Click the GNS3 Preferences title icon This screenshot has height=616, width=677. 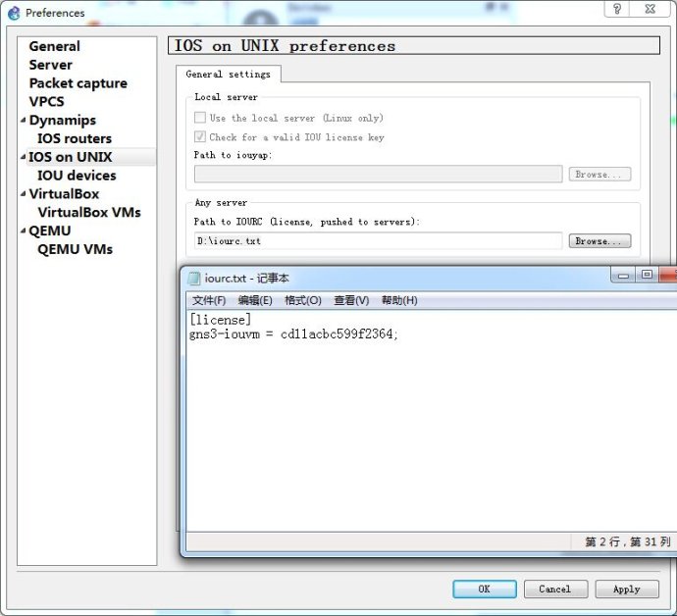(x=14, y=13)
